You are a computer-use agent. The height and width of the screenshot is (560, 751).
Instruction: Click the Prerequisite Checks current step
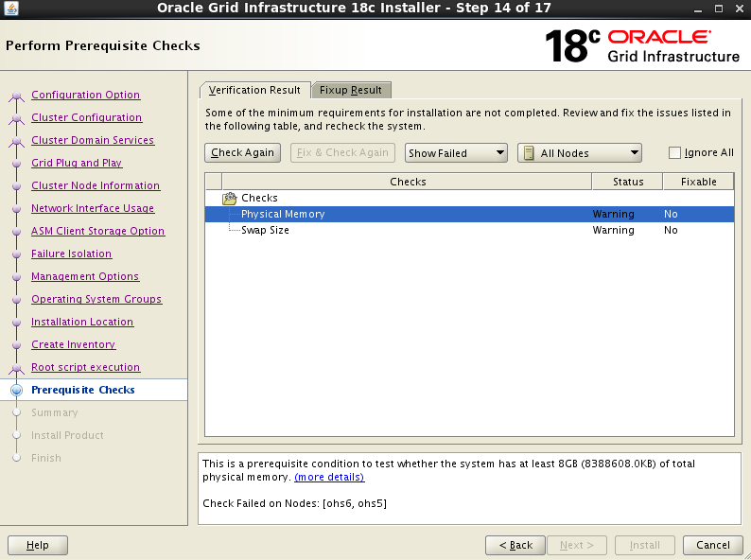click(x=83, y=390)
